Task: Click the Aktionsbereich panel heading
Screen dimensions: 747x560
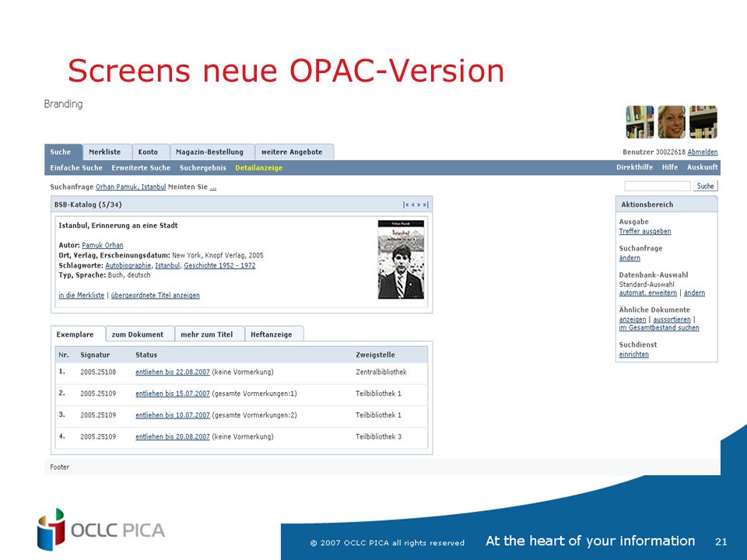Action: pos(647,205)
